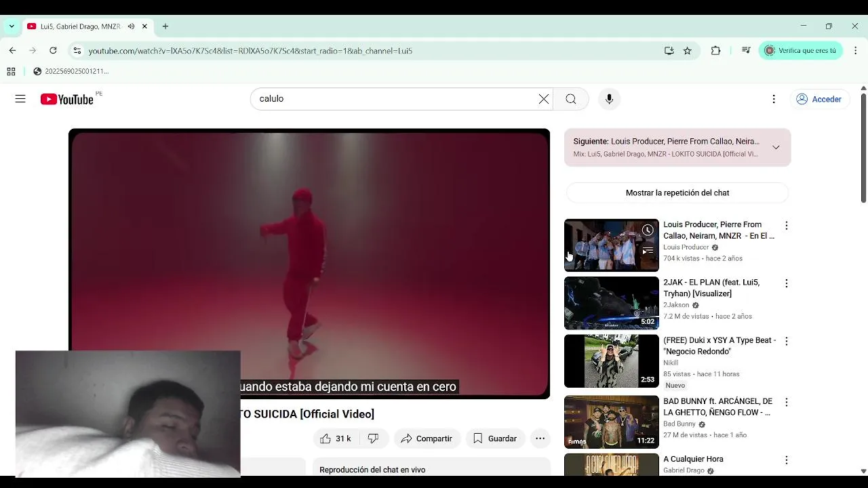This screenshot has height=488, width=868.
Task: Open YouTube settings three-dot menu
Action: [x=774, y=99]
